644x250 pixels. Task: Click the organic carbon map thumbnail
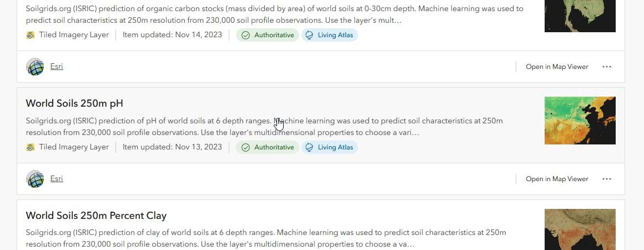(x=580, y=16)
